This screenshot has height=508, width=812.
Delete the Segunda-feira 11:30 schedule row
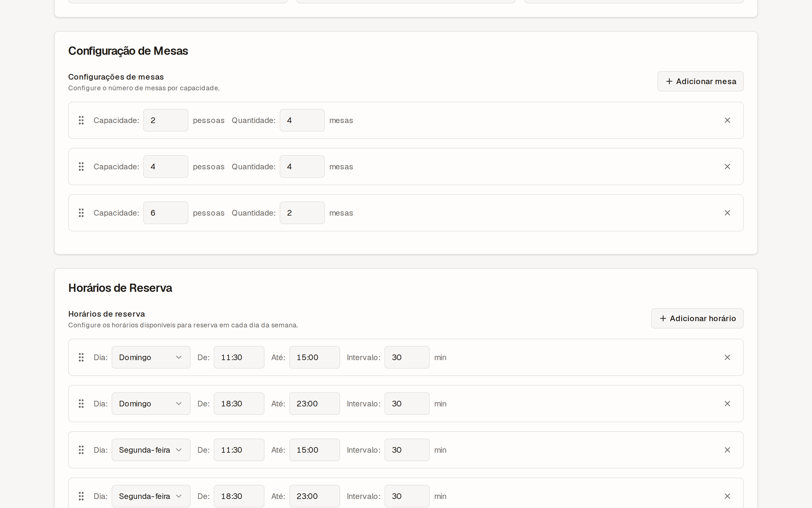pyautogui.click(x=727, y=450)
